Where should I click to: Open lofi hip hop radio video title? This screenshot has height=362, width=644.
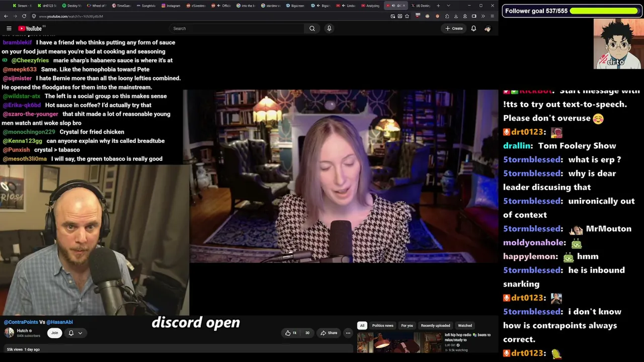(467, 337)
